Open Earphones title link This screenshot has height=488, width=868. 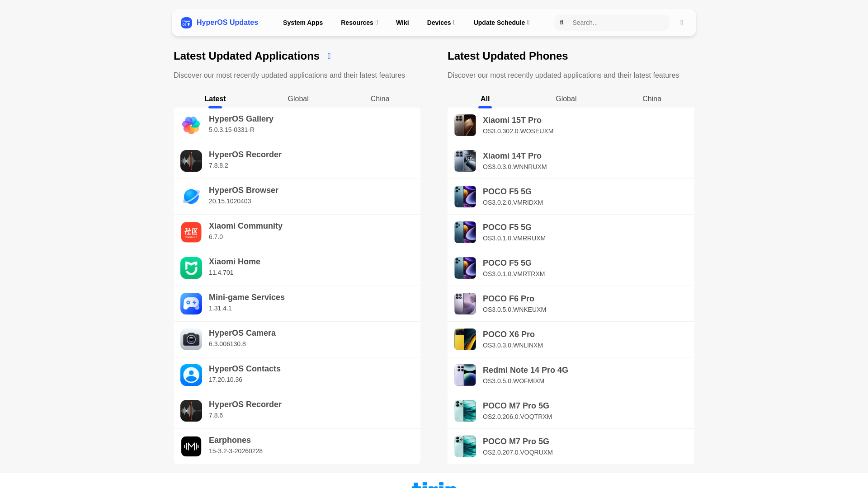point(230,440)
